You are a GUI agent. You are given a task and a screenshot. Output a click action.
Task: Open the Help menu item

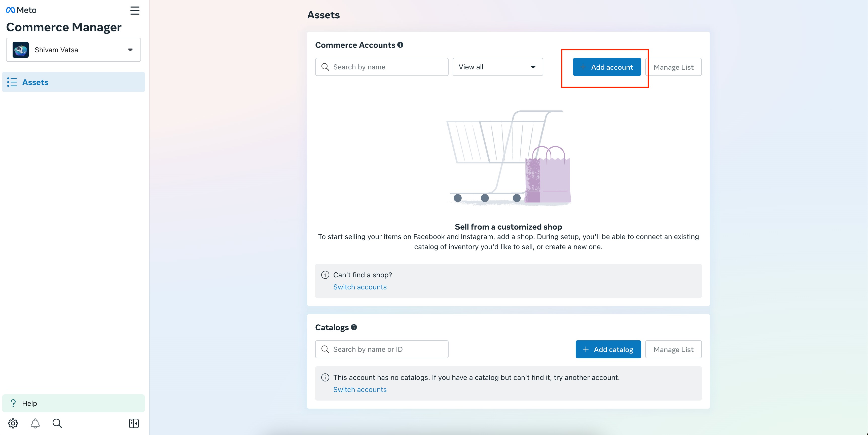pyautogui.click(x=74, y=403)
